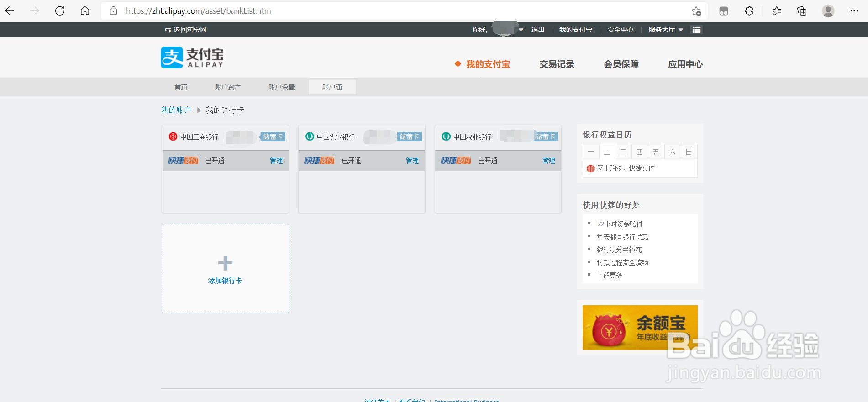Click the browser address bar URL
The height and width of the screenshot is (402, 868).
(x=198, y=11)
